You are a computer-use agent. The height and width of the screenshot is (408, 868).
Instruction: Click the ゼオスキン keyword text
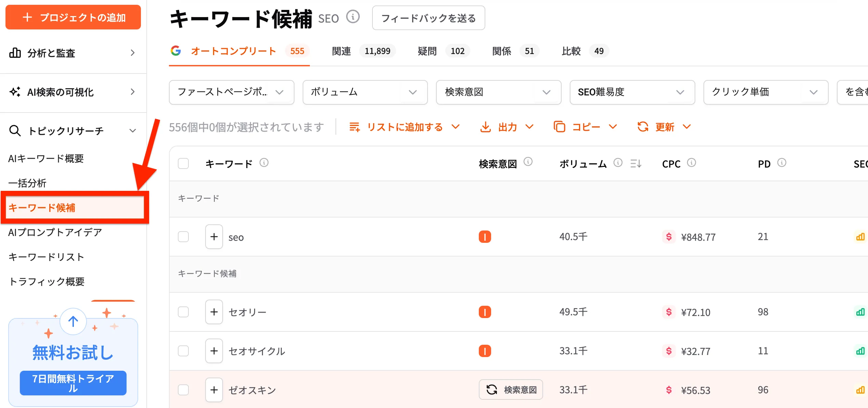tap(252, 390)
